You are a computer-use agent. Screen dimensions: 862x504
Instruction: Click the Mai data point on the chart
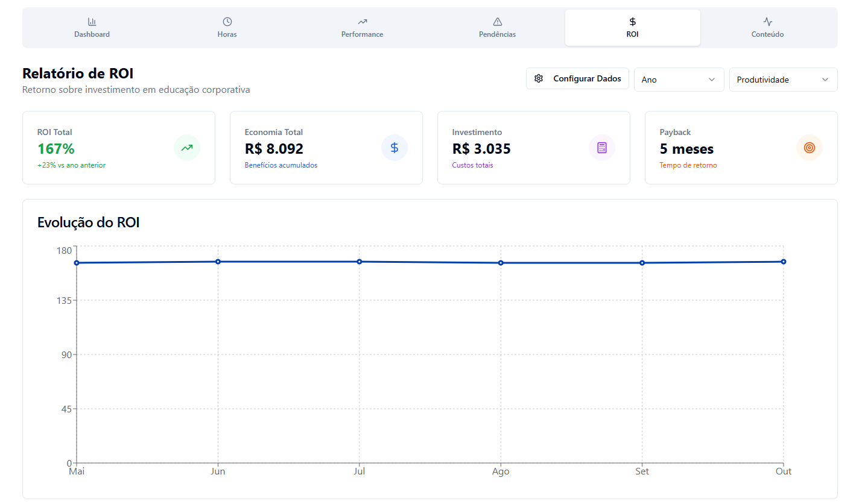point(77,263)
